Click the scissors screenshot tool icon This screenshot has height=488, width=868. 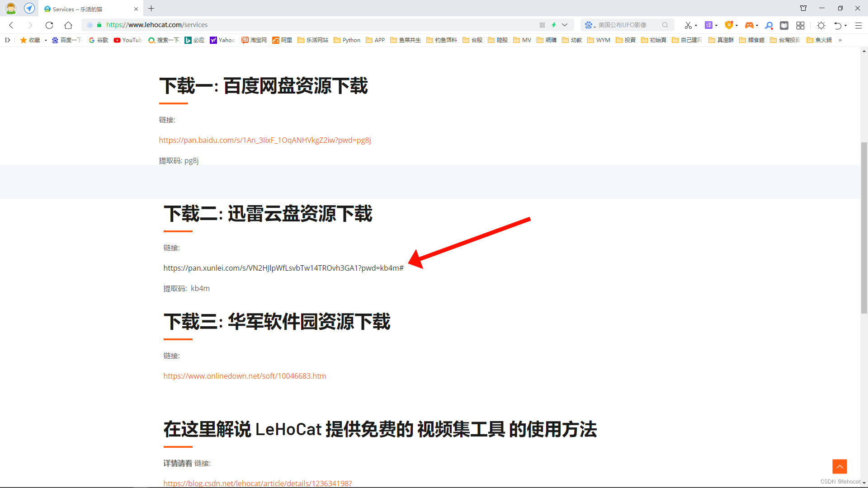(688, 25)
